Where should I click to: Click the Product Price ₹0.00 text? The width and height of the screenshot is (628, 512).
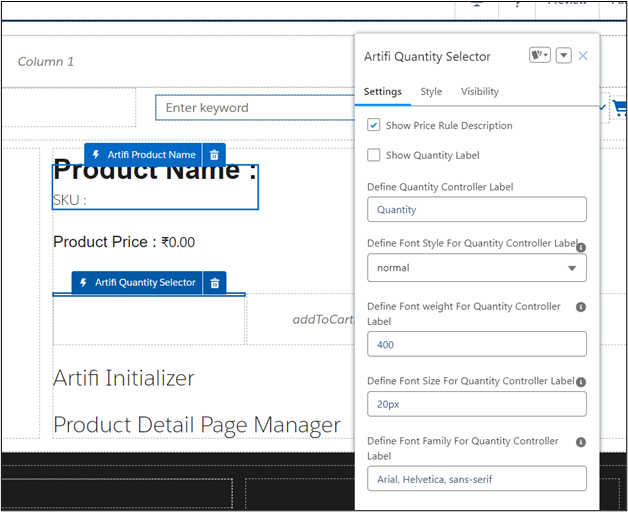pos(124,242)
